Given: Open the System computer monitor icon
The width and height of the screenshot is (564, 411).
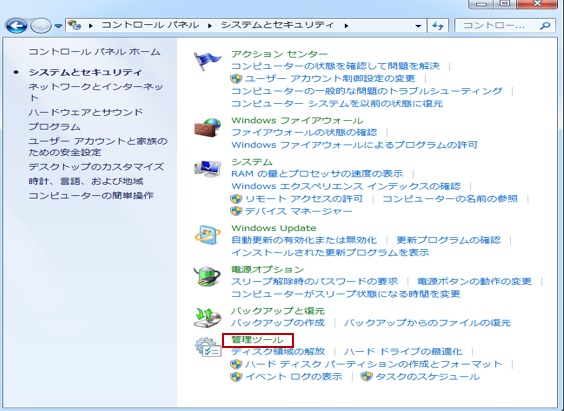Looking at the screenshot, I should coord(208,169).
